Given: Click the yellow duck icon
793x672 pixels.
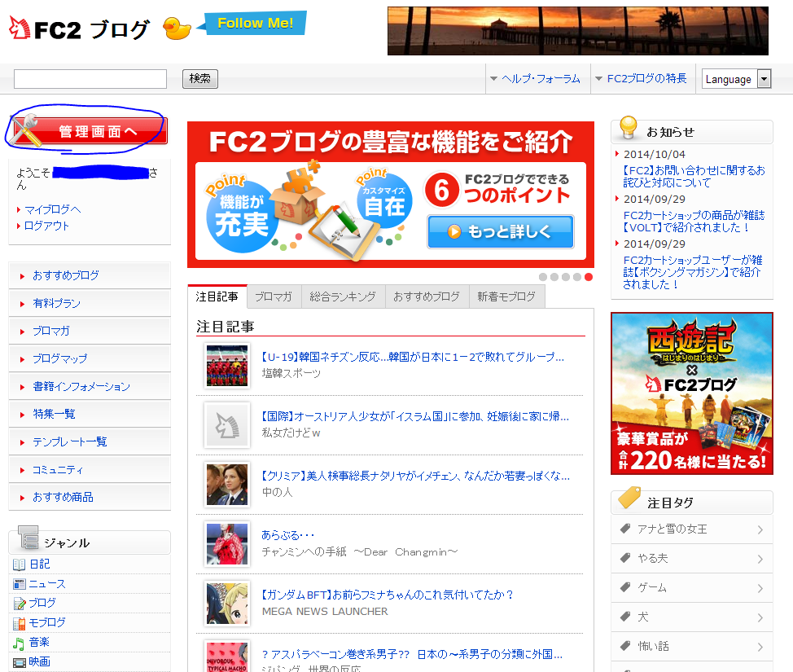Looking at the screenshot, I should click(177, 29).
